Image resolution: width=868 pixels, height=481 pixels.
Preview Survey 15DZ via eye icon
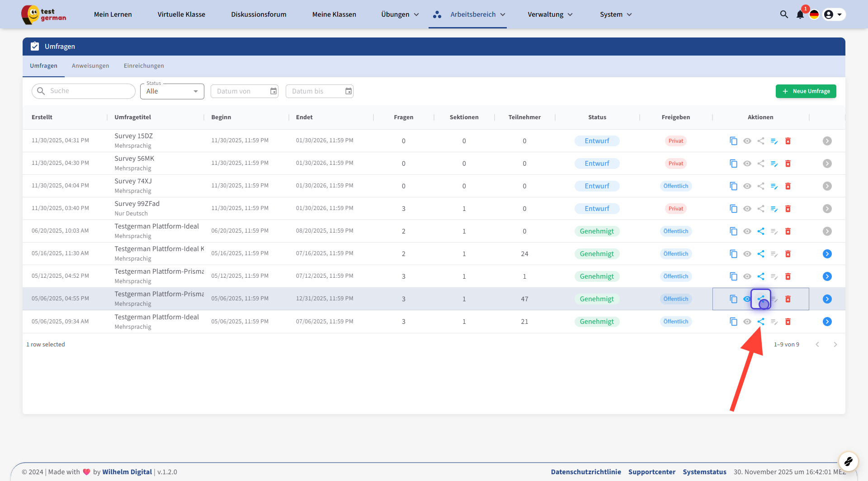(x=747, y=141)
